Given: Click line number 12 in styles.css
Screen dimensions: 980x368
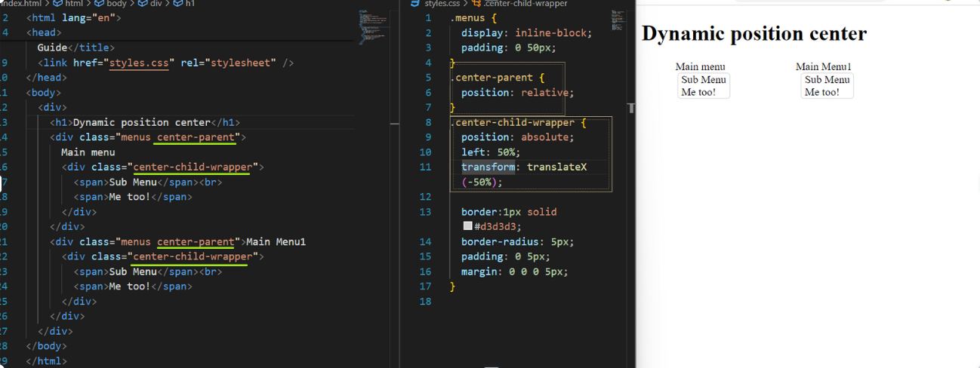Looking at the screenshot, I should pyautogui.click(x=427, y=197).
